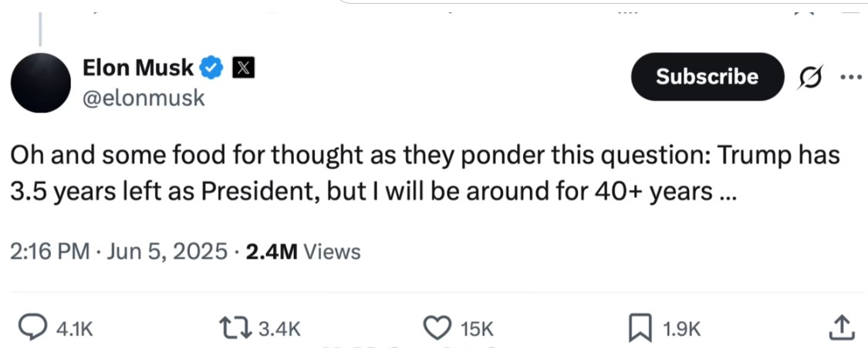The height and width of the screenshot is (348, 868).
Task: Open the three-dot more options menu
Action: tap(851, 76)
